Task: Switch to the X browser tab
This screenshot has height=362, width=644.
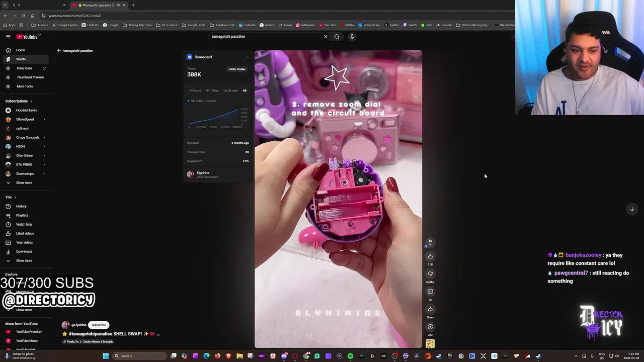Action: [x=38, y=5]
